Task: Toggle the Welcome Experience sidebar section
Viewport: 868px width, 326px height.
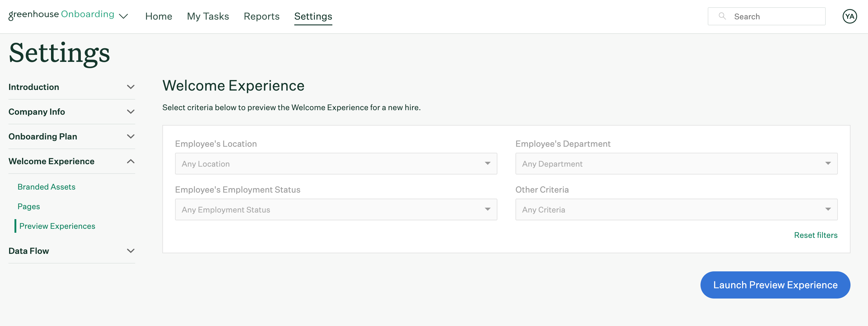Action: [129, 161]
